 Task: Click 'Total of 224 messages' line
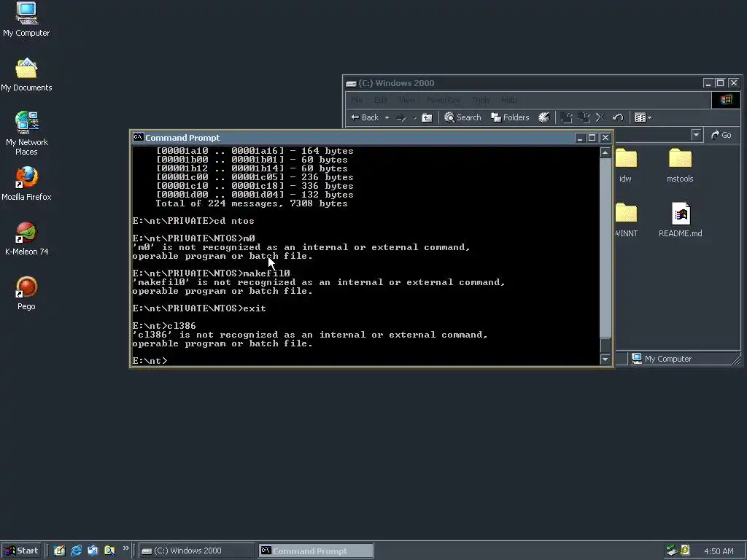tap(252, 203)
